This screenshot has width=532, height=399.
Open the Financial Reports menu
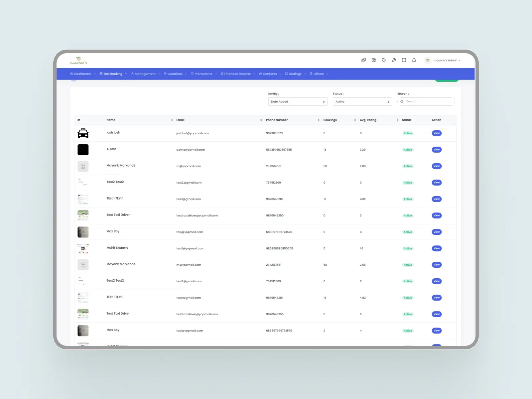(237, 74)
